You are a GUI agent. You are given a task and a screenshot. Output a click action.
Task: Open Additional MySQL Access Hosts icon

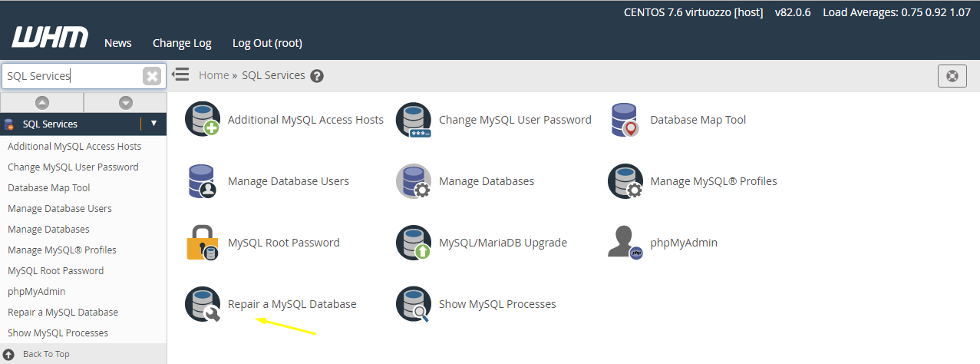203,120
